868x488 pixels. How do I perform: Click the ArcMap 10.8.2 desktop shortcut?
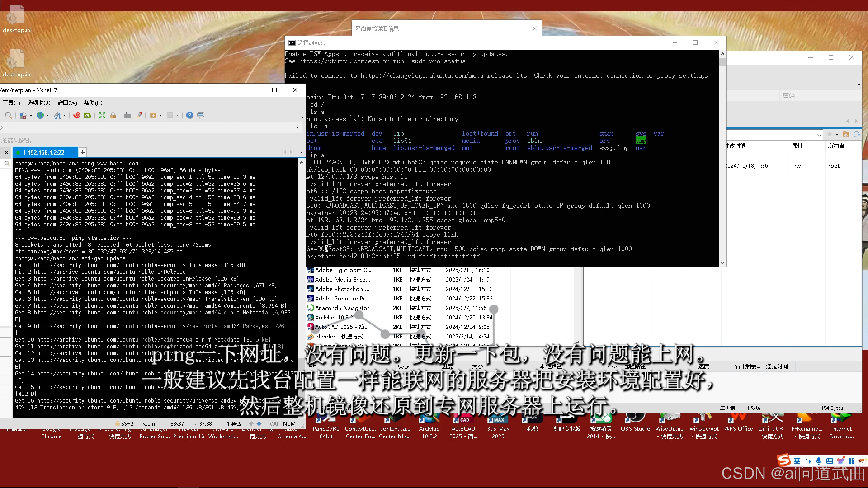pos(429,426)
